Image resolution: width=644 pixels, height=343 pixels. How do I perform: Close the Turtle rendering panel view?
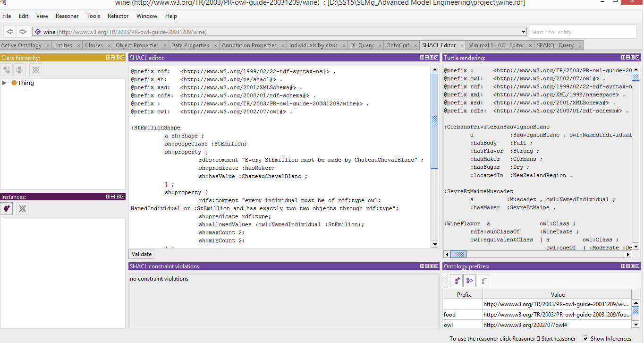638,58
